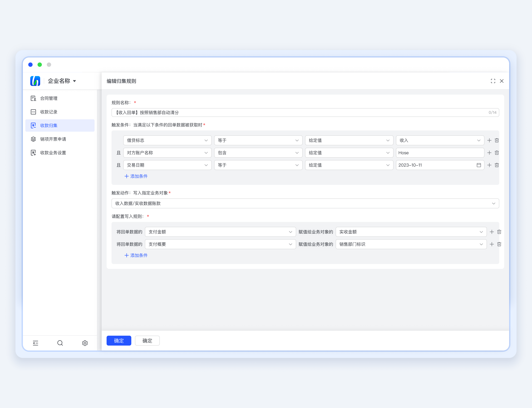Click the fullscreen expand icon in header
The height and width of the screenshot is (408, 532).
(x=493, y=81)
